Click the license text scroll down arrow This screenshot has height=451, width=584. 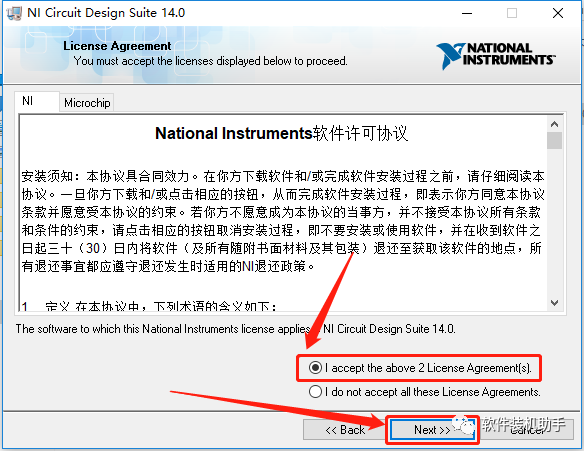[555, 303]
